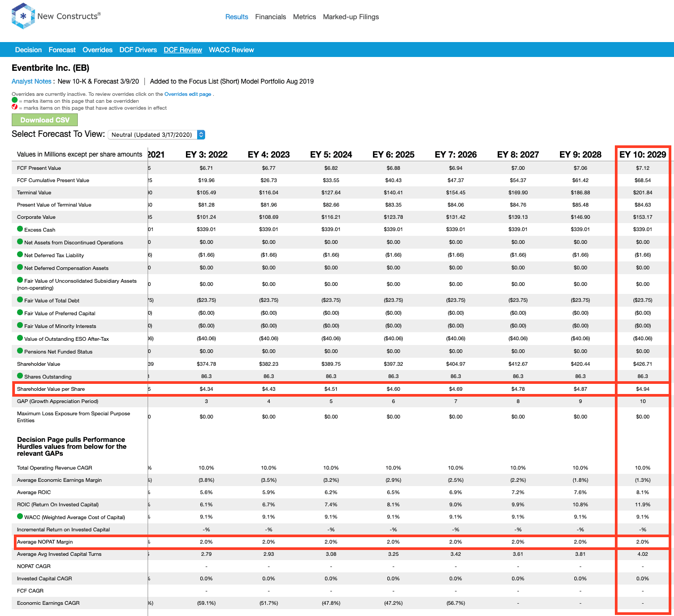This screenshot has height=616, width=674.
Task: Click the Terminal Value row label
Action: (34, 192)
